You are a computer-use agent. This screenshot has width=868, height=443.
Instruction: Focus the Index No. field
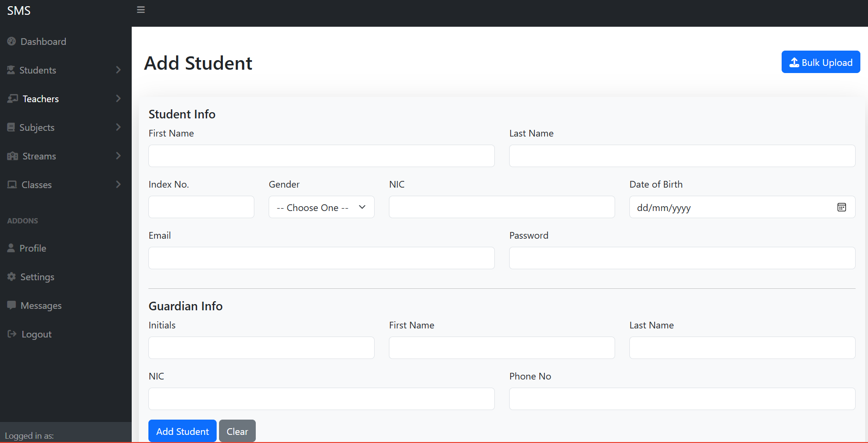[201, 207]
